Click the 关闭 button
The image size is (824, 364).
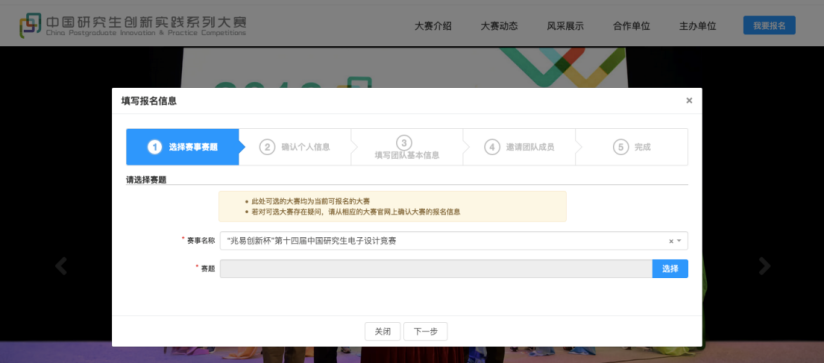(383, 331)
